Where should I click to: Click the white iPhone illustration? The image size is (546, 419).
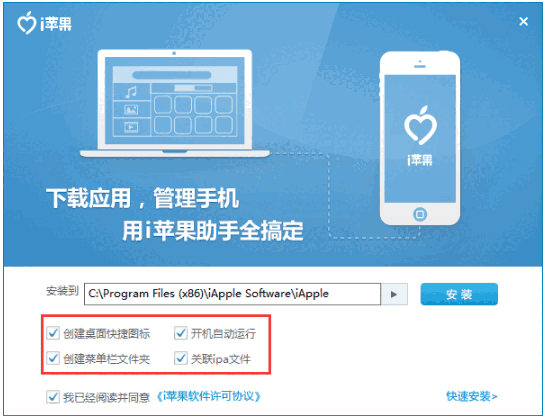pos(420,138)
